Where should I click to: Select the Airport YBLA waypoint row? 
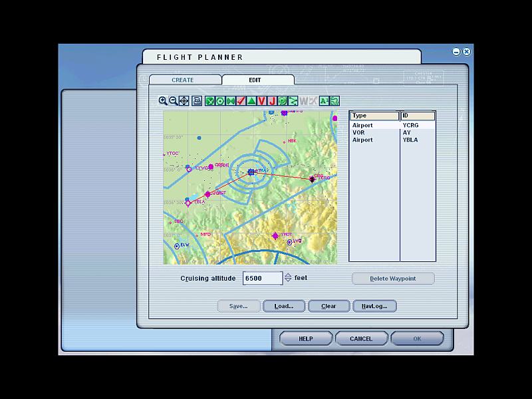(392, 140)
